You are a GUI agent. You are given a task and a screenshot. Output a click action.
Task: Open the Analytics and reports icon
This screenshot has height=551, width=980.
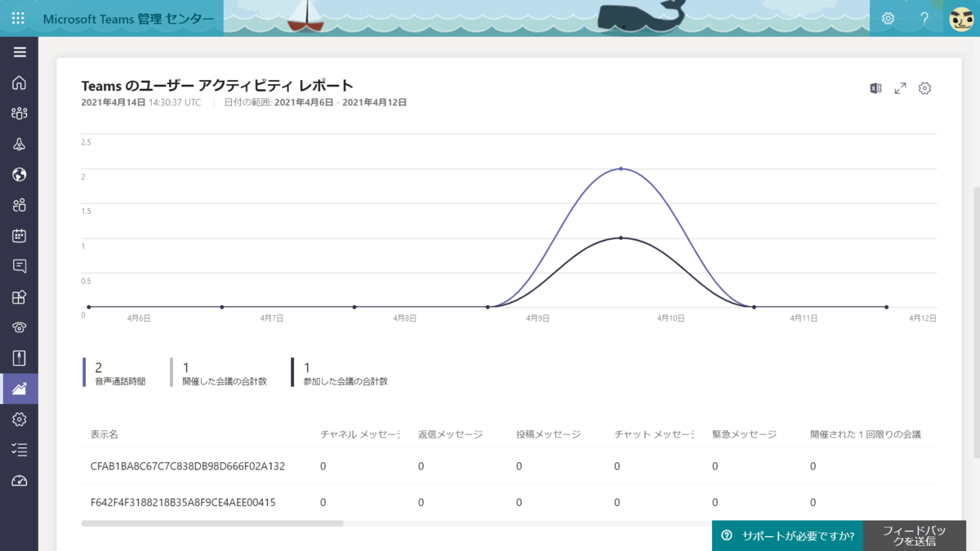20,389
